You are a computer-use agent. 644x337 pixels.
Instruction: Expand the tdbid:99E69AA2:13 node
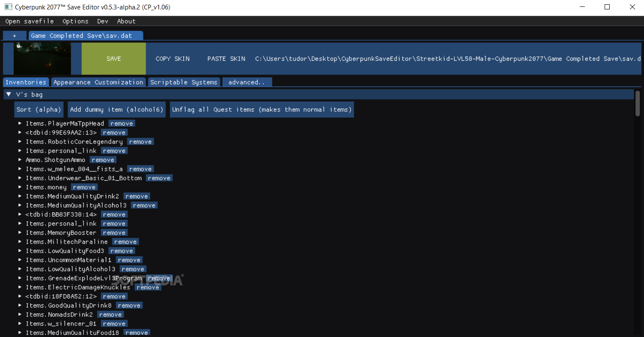(20, 132)
